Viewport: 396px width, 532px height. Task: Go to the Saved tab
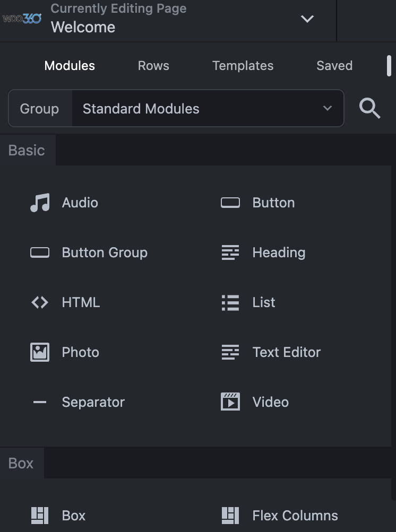click(x=334, y=66)
